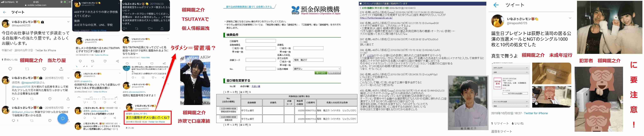
Task: Follow the >>378 anchor link in post 399
Action: click(370, 55)
